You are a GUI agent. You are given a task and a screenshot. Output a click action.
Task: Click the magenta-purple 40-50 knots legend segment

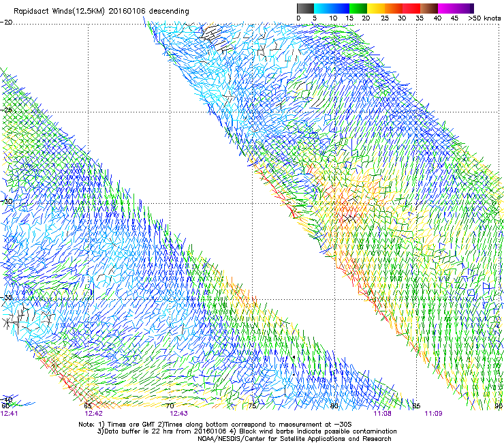click(x=456, y=8)
